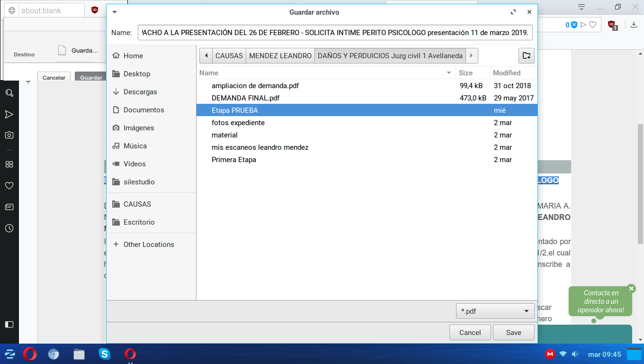
Task: Launch Skype from the taskbar
Action: [x=104, y=354]
